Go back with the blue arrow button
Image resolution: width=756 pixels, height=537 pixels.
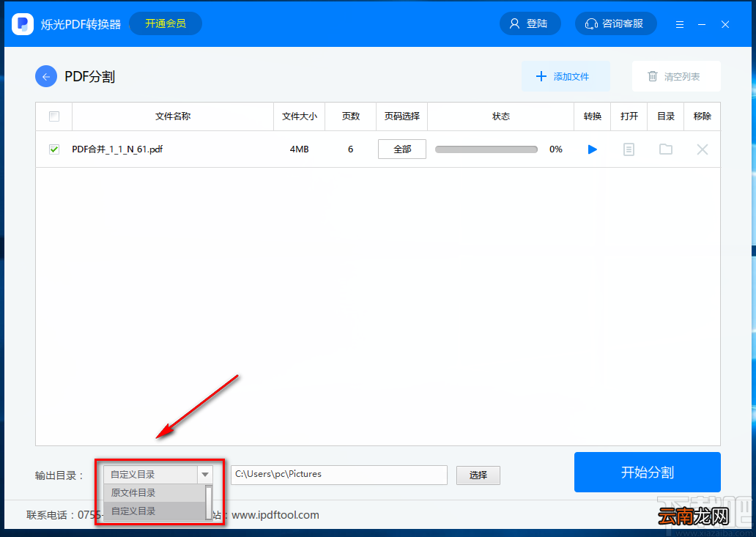[x=46, y=77]
